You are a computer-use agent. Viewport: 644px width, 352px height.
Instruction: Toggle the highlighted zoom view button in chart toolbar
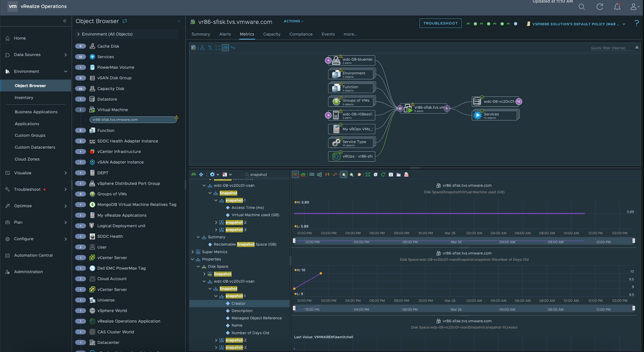pyautogui.click(x=344, y=175)
